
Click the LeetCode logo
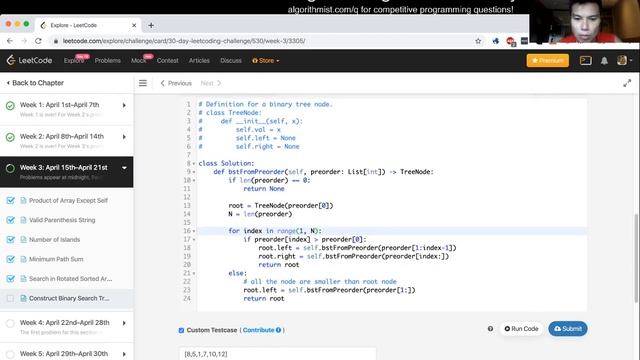pyautogui.click(x=29, y=60)
